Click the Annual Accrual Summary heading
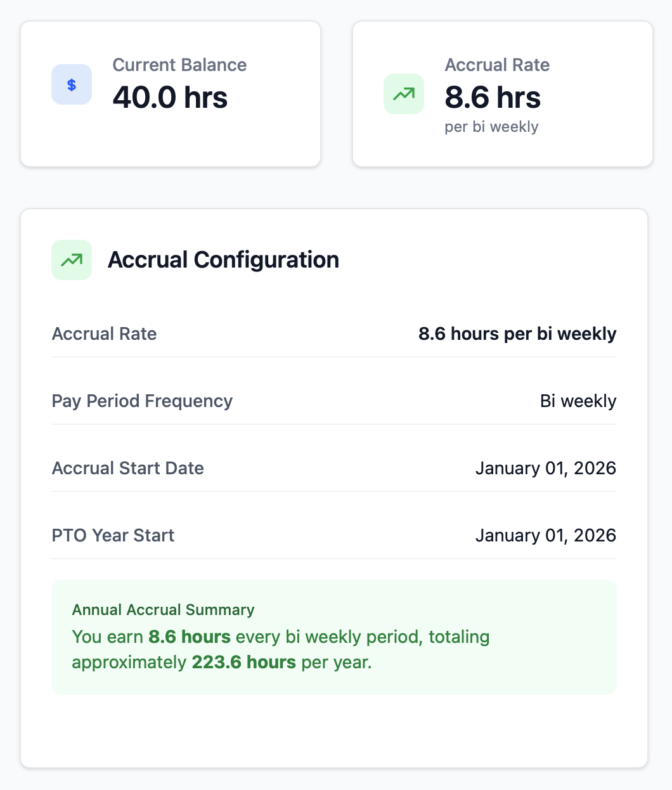This screenshot has height=790, width=672. [x=163, y=610]
